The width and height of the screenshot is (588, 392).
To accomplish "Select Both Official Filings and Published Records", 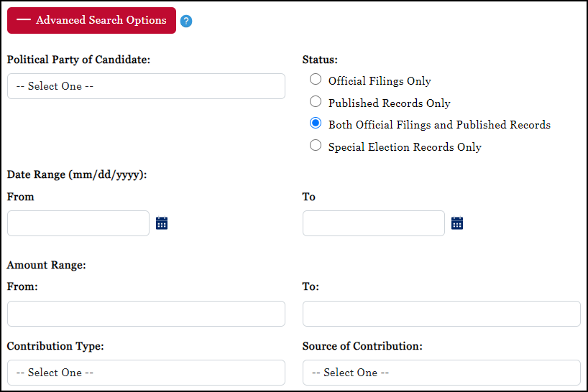I will pos(316,123).
